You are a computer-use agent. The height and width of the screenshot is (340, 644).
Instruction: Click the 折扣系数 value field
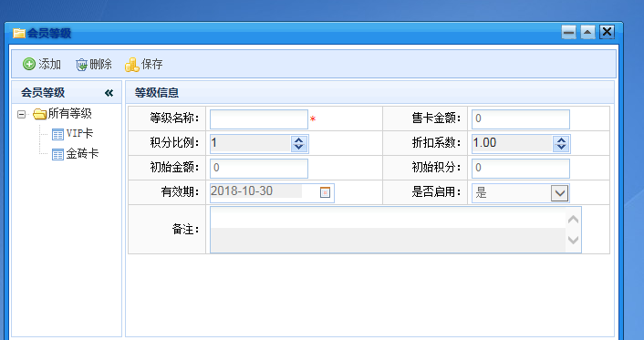coord(512,143)
